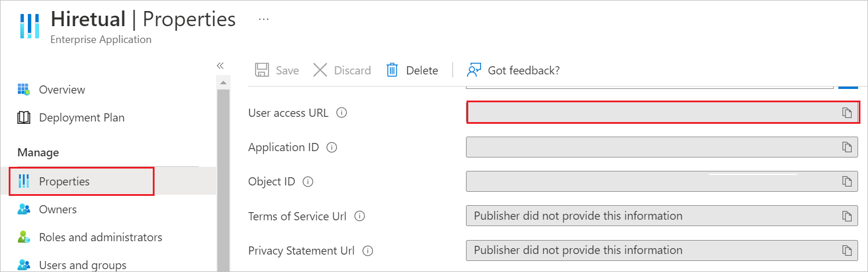868x272 pixels.
Task: Click the Save floppy disk icon
Action: click(262, 70)
